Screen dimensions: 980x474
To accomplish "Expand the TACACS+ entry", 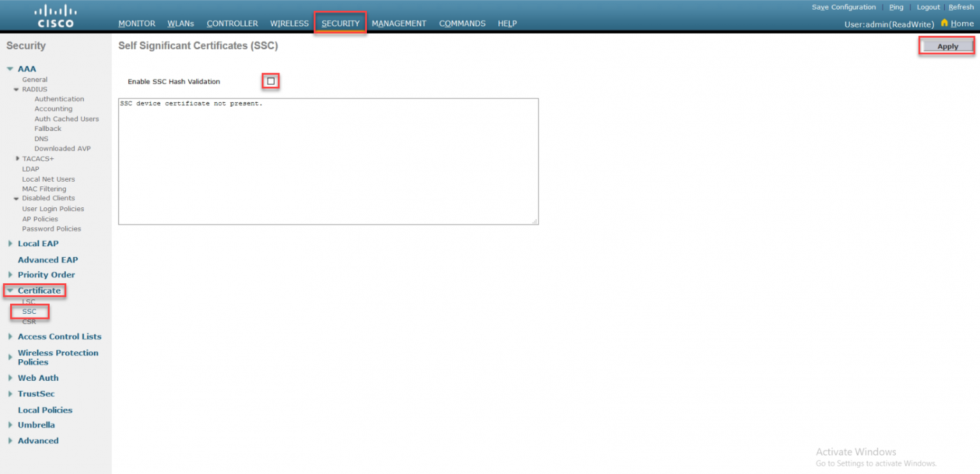I will (x=17, y=158).
